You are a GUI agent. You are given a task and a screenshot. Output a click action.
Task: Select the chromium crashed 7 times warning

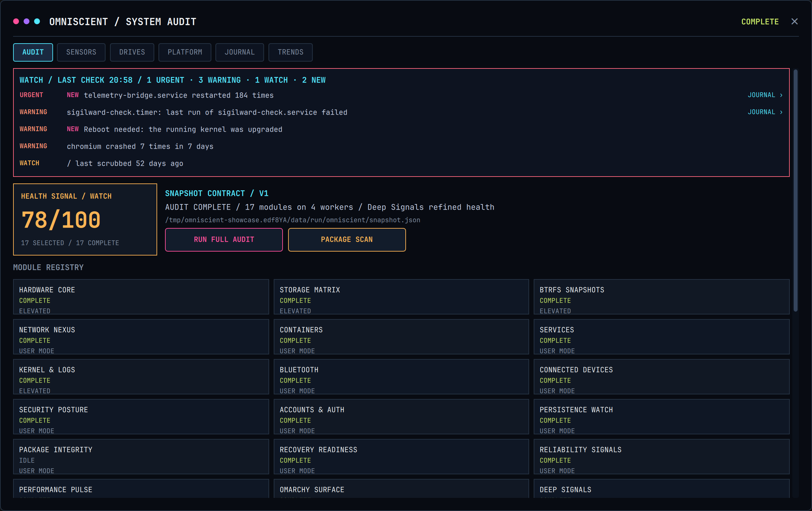[401, 146]
